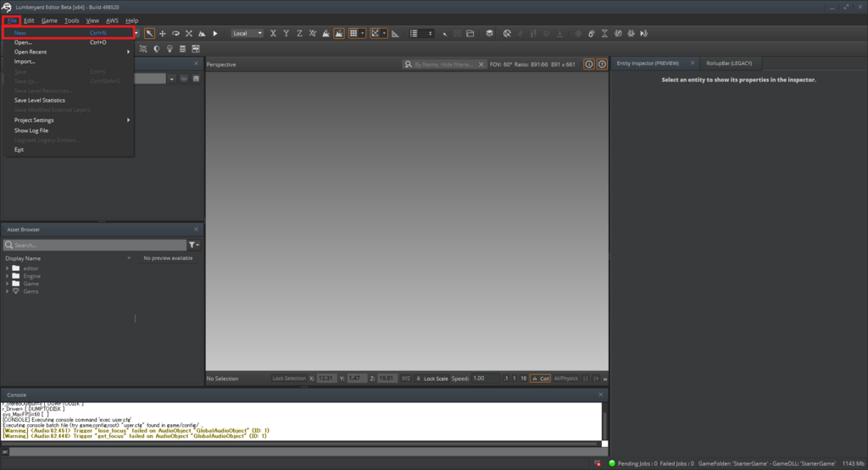
Task: Expand the Engine folder tree node
Action: pyautogui.click(x=7, y=276)
